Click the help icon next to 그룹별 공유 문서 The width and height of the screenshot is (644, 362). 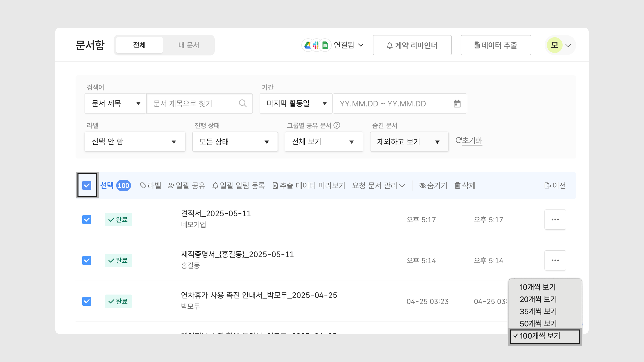click(337, 125)
